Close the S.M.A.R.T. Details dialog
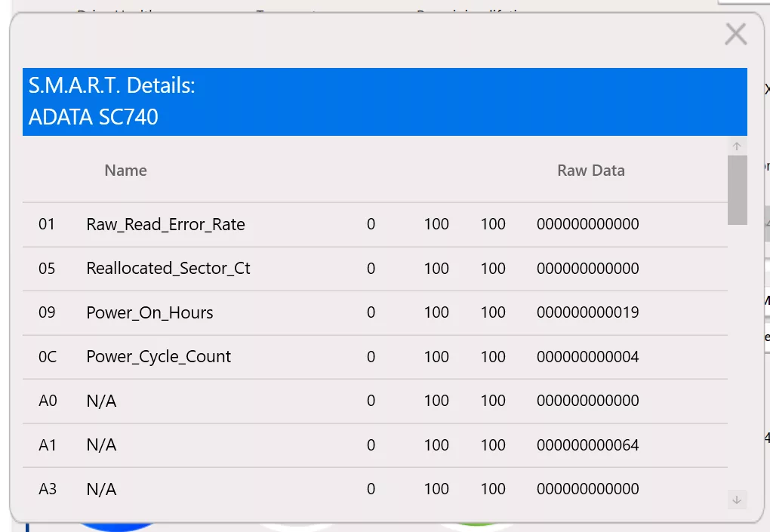Viewport: 770px width, 532px height. click(735, 35)
